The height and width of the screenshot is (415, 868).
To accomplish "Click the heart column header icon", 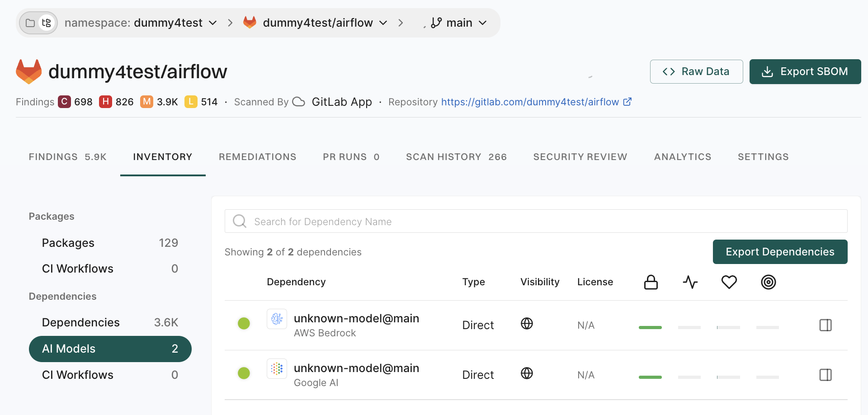I will pyautogui.click(x=729, y=282).
